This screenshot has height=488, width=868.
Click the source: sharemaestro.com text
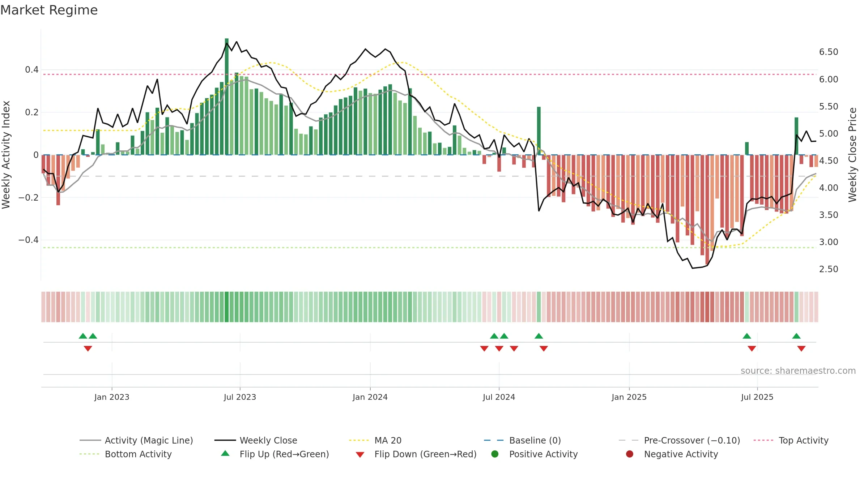click(x=798, y=371)
